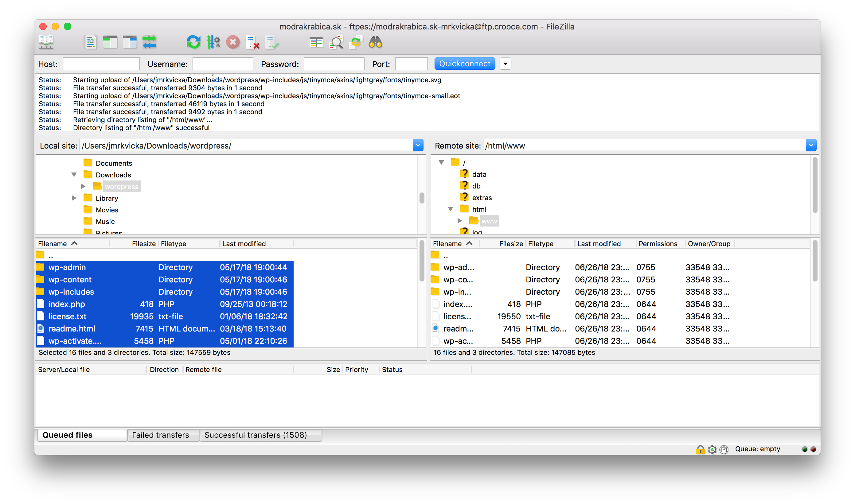Expand the wordpress folder in local tree
The image size is (855, 504).
coord(83,186)
